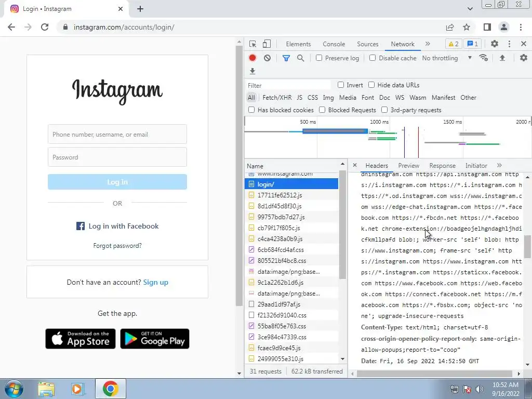This screenshot has height=399, width=532.
Task: Click the volume speaker tray icon
Action: (x=480, y=389)
